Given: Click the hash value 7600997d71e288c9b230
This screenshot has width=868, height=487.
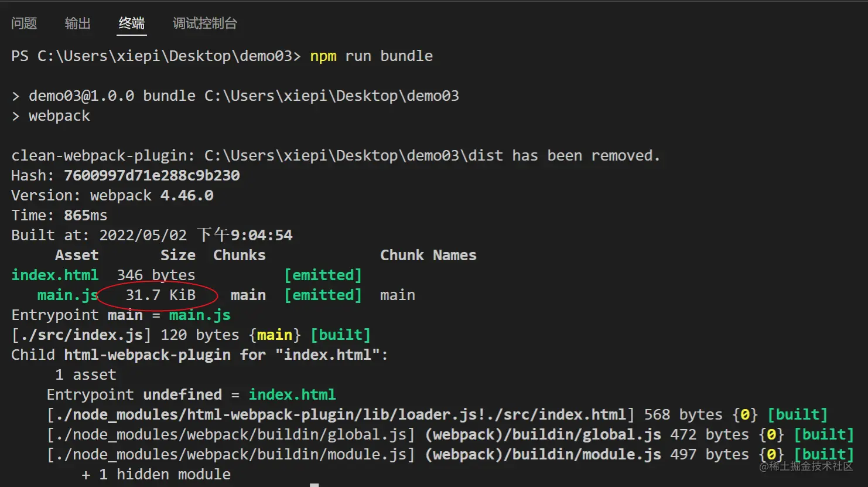Looking at the screenshot, I should pos(152,176).
